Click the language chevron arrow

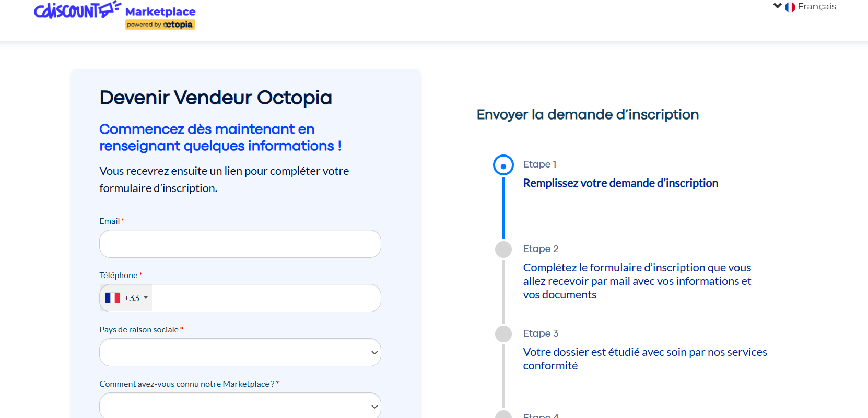coord(778,6)
